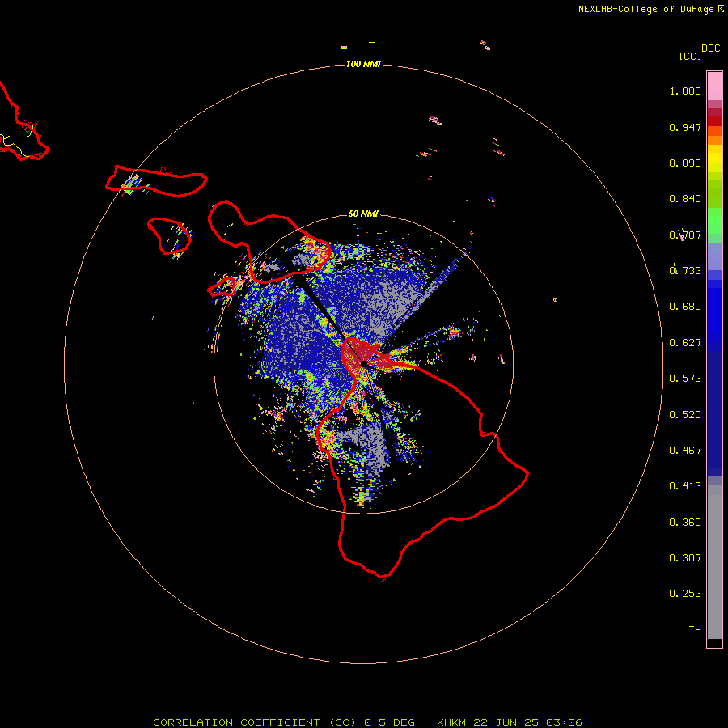Click the 0.413 color scale value
The width and height of the screenshot is (728, 728).
[x=685, y=486]
